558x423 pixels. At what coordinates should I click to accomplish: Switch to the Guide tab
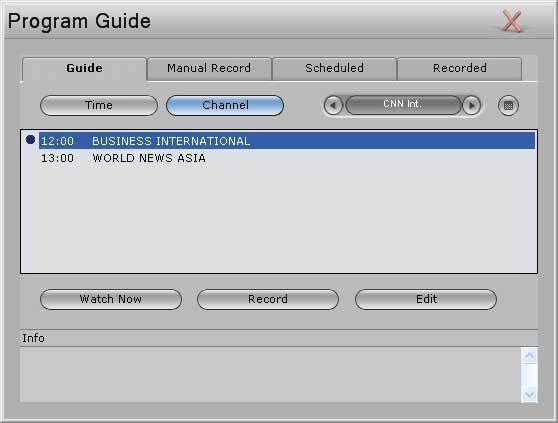(84, 69)
